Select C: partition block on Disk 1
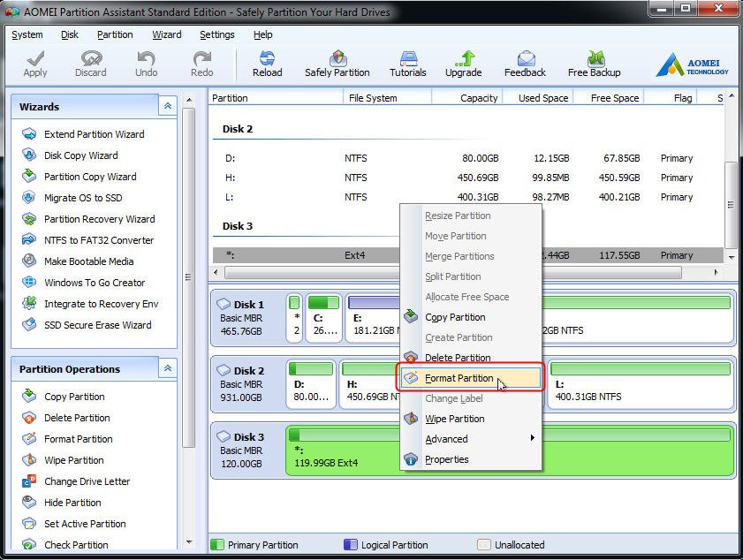This screenshot has width=743, height=560. pyautogui.click(x=324, y=317)
